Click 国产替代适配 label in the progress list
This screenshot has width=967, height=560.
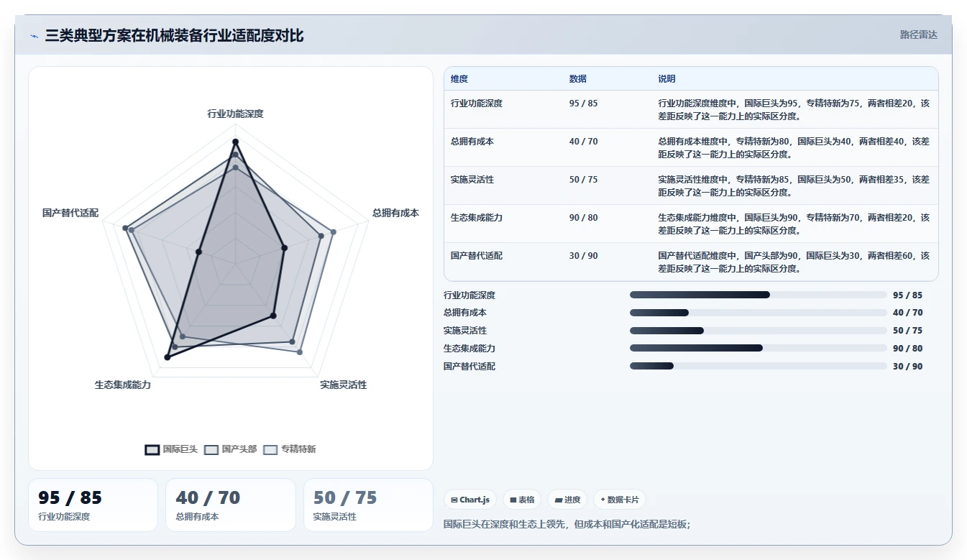(469, 366)
